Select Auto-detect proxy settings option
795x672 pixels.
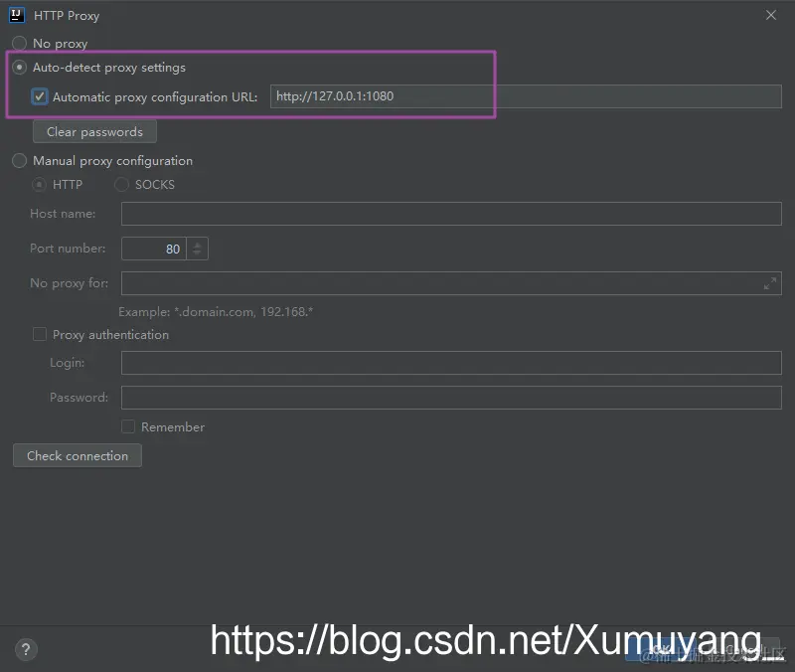click(19, 68)
